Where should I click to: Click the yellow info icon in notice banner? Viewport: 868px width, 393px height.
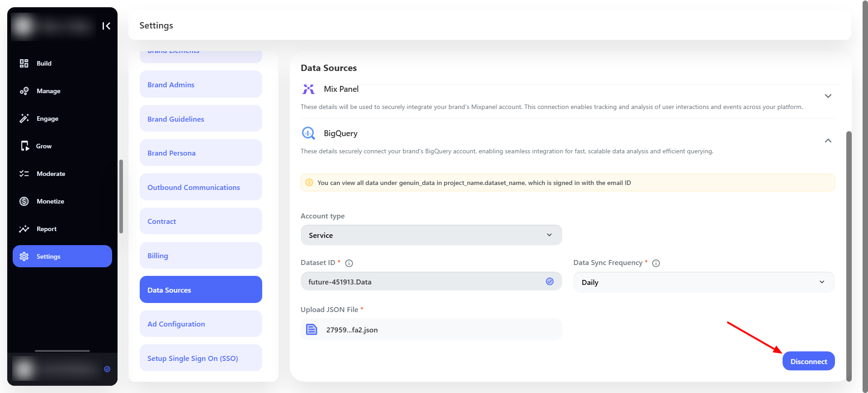(309, 183)
